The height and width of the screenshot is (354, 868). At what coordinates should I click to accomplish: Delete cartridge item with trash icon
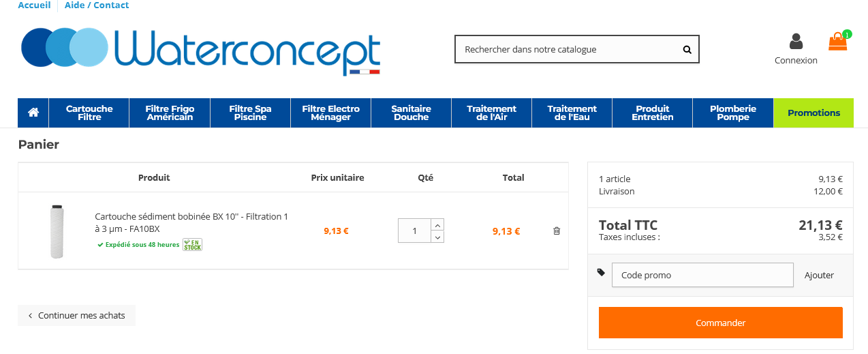[557, 231]
